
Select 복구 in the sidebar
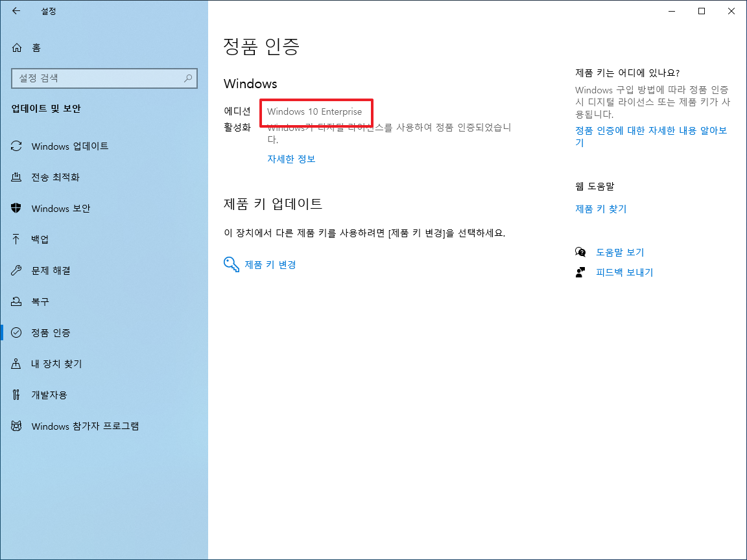[x=40, y=301]
